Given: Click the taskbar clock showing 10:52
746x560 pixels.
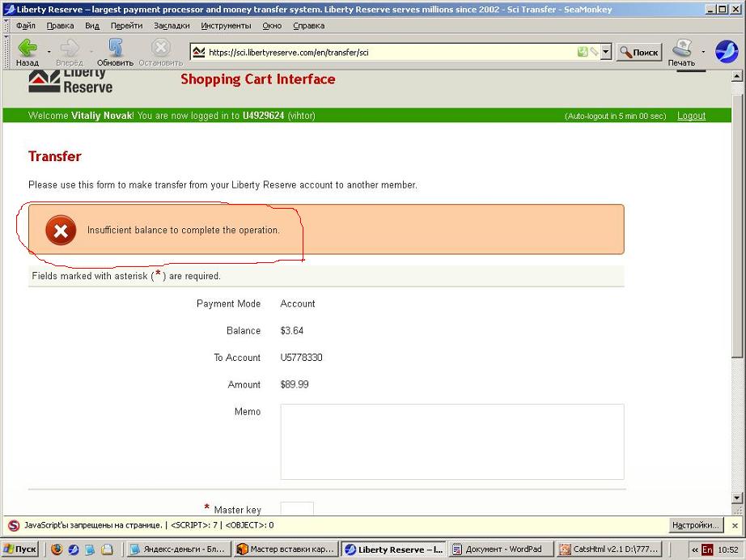Looking at the screenshot, I should pos(728,550).
